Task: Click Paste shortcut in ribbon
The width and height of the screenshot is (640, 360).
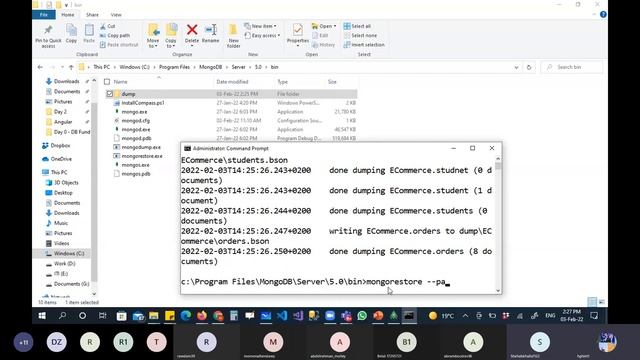Action: [119, 44]
